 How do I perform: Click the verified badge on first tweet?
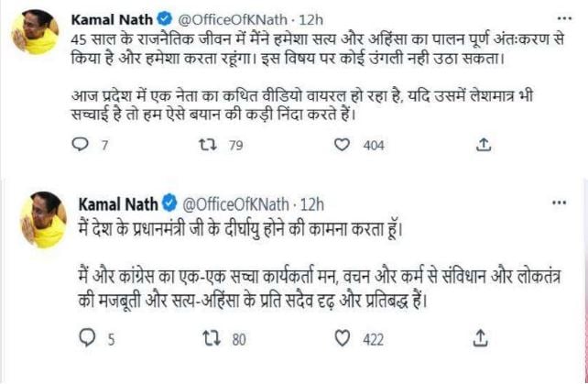(x=162, y=16)
